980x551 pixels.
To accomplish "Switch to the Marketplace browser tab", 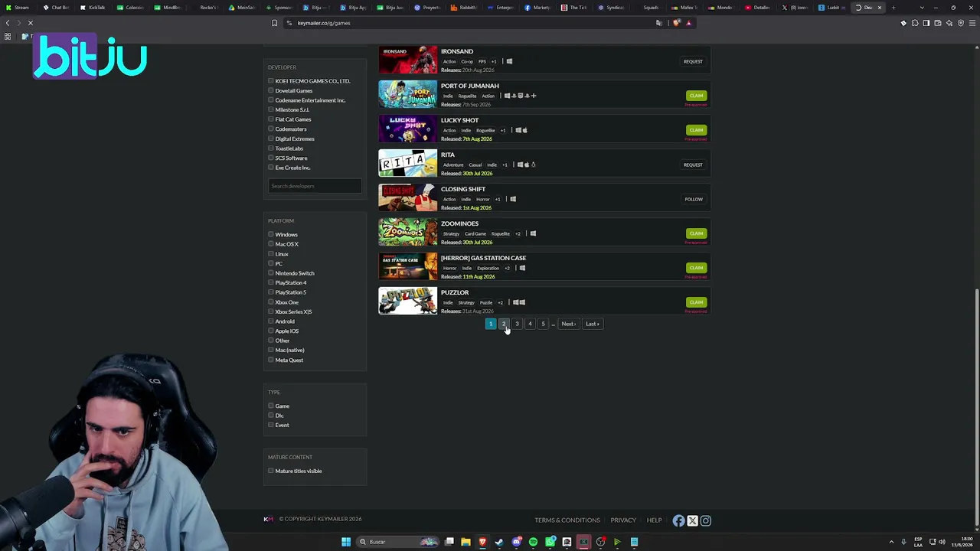I will 537,8.
